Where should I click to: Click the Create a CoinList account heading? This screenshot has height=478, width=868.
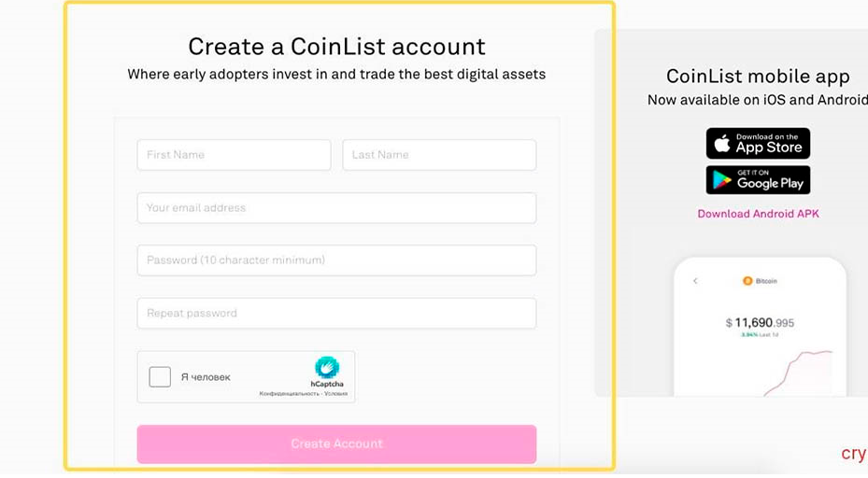(336, 47)
